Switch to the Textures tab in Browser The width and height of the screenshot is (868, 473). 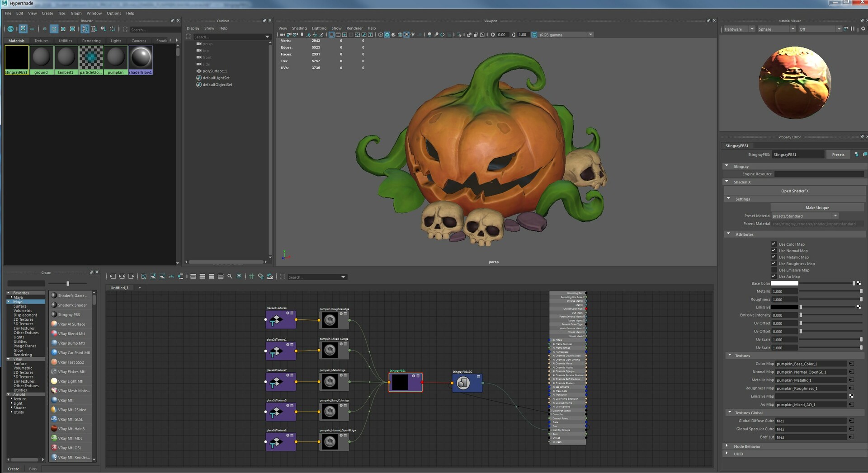click(42, 41)
